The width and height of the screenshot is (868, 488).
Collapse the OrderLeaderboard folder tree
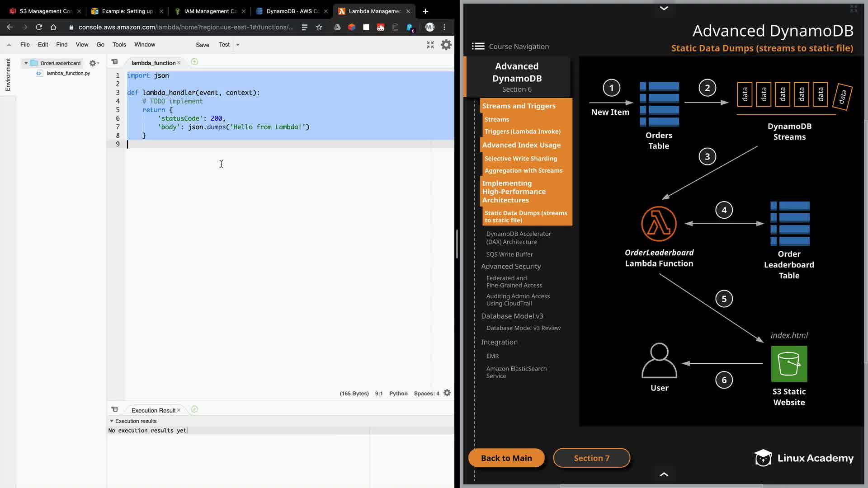coord(26,63)
